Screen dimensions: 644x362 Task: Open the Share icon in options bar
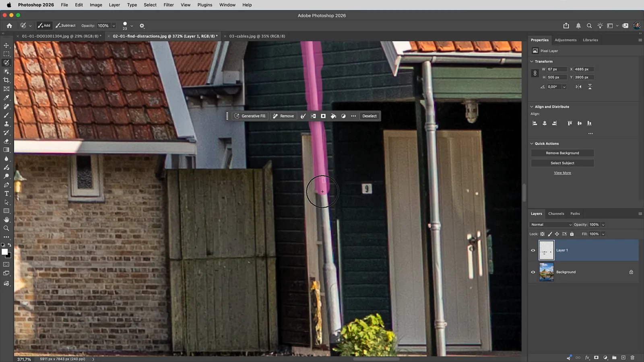[x=566, y=26]
